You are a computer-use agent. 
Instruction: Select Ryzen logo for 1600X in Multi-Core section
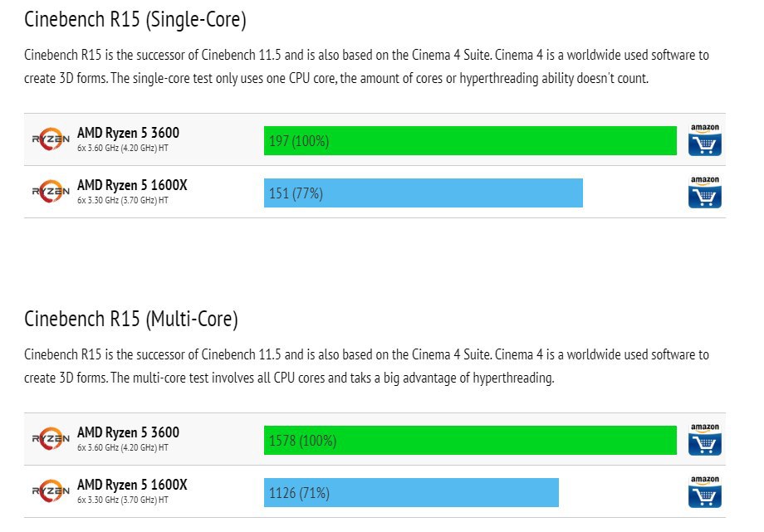pyautogui.click(x=51, y=491)
